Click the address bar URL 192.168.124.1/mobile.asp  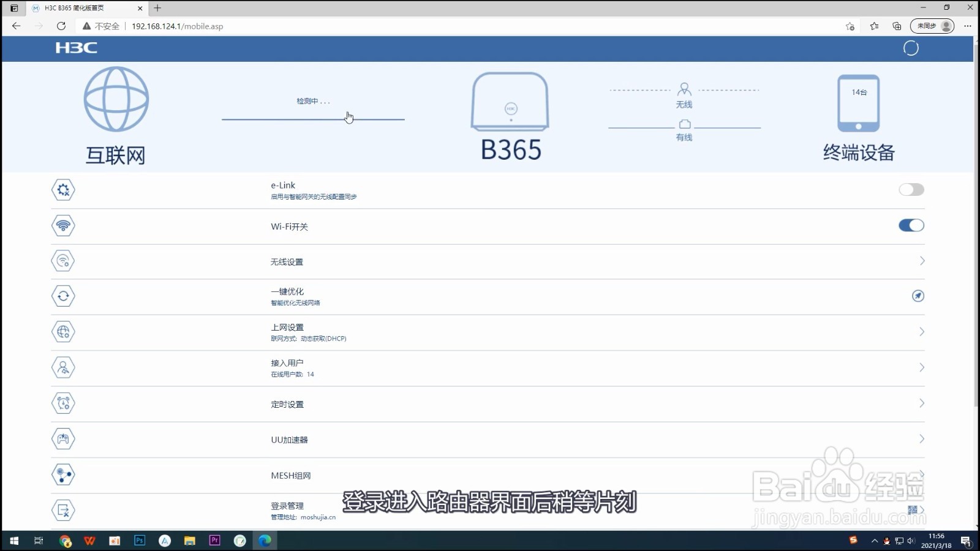pos(178,26)
